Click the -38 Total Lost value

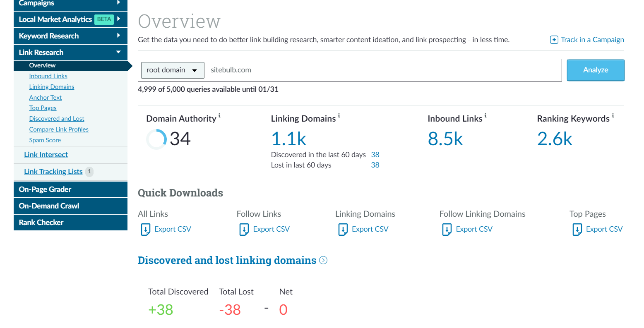[230, 310]
